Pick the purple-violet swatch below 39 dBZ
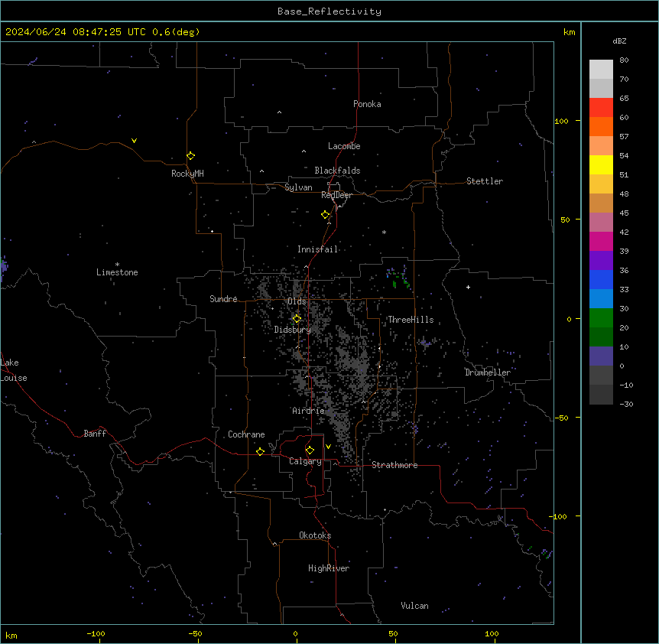This screenshot has height=644, width=659. [601, 261]
